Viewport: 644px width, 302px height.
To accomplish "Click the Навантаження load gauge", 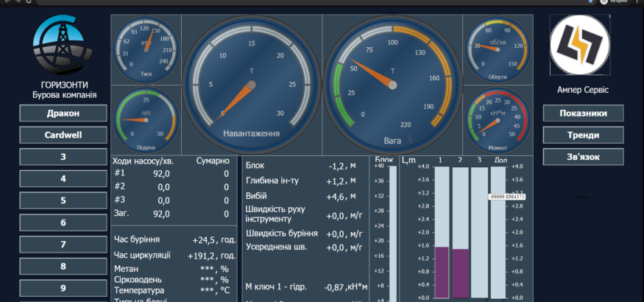I will (x=252, y=85).
